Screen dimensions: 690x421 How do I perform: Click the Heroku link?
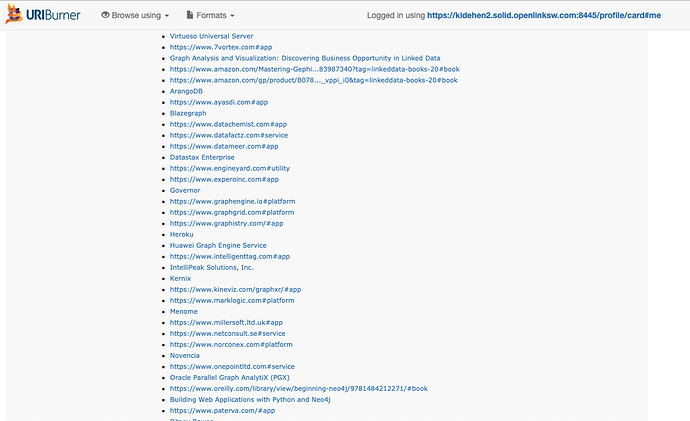coord(181,234)
